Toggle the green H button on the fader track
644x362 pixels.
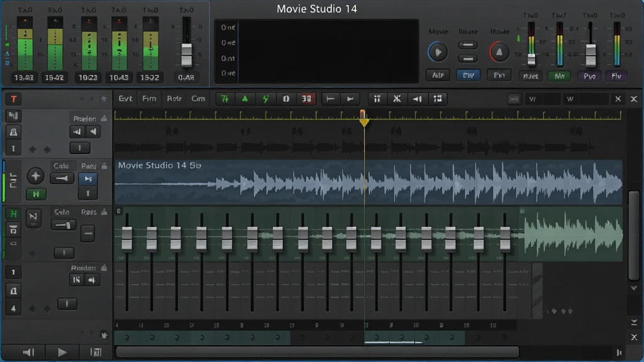coord(13,214)
